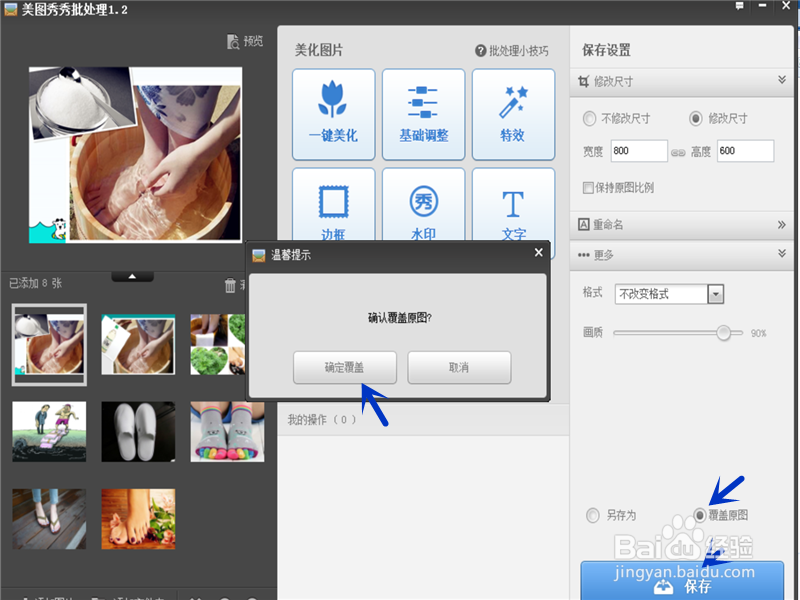Confirm with the 确定覆盖 button
This screenshot has width=800, height=600.
tap(343, 367)
